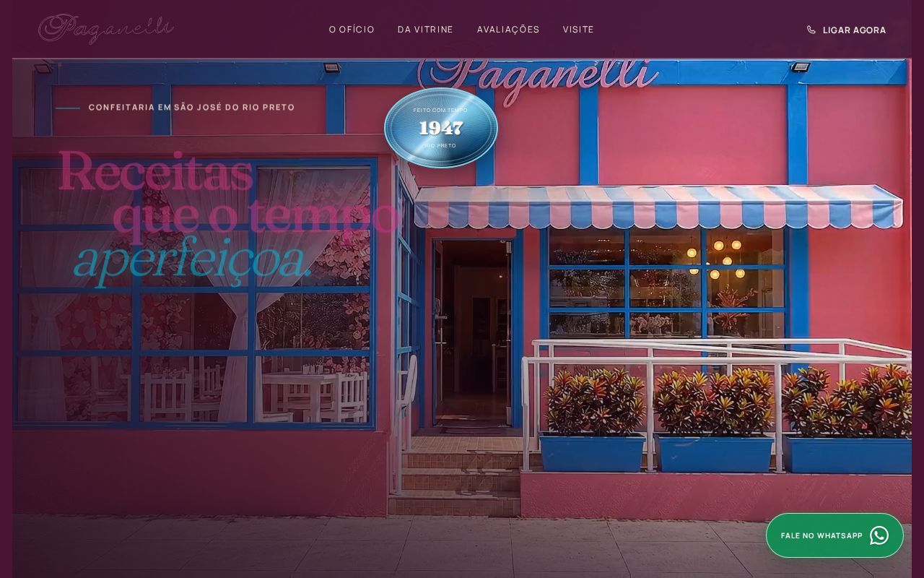Open the Avaliações nav link

(x=508, y=30)
